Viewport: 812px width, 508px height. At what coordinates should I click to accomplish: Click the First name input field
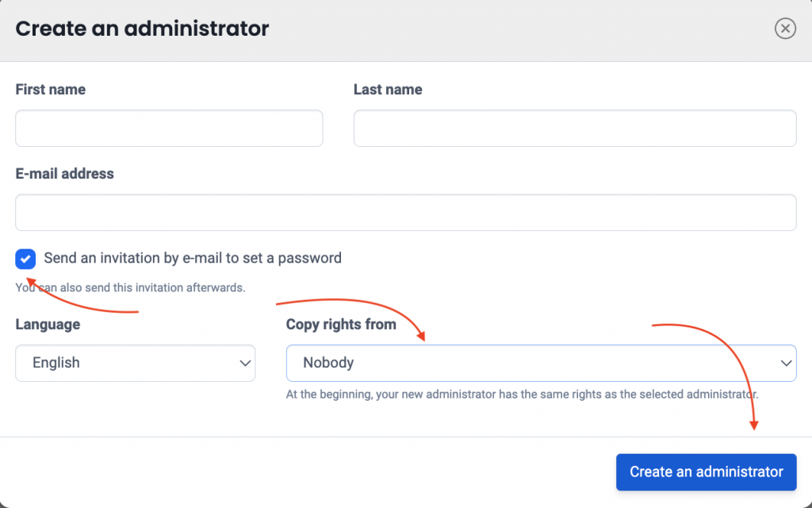pos(169,129)
